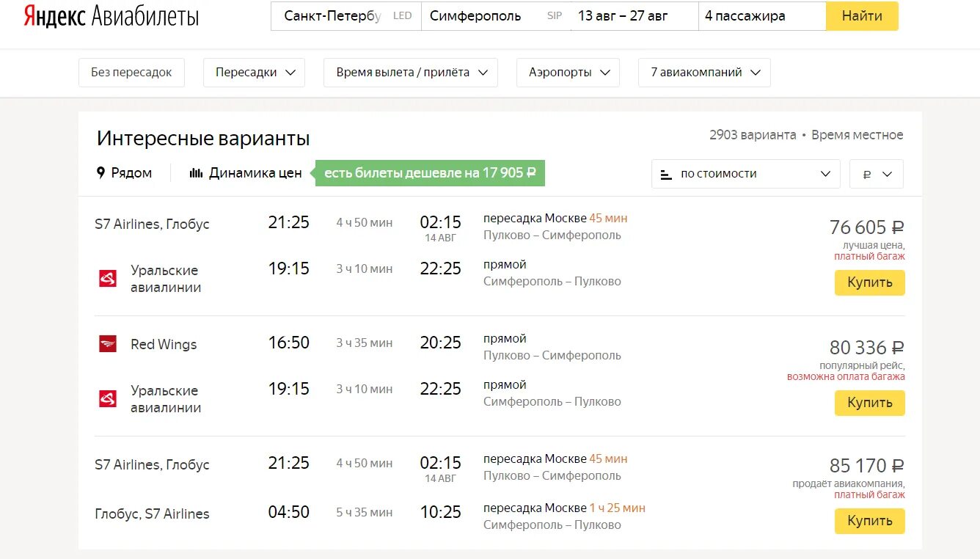Click the location pin icon beside Рядом
980x559 pixels.
[x=101, y=173]
